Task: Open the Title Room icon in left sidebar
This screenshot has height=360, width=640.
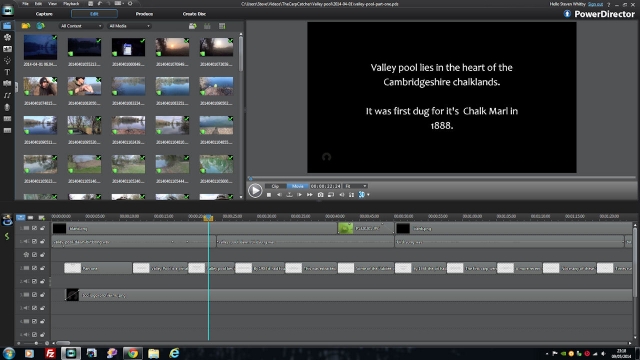Action: tap(7, 72)
